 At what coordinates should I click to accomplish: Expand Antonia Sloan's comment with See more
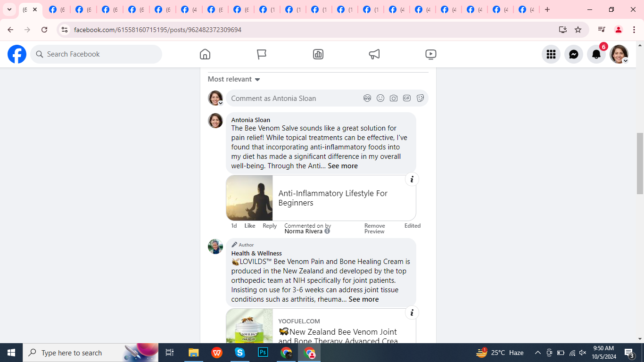pos(343,166)
